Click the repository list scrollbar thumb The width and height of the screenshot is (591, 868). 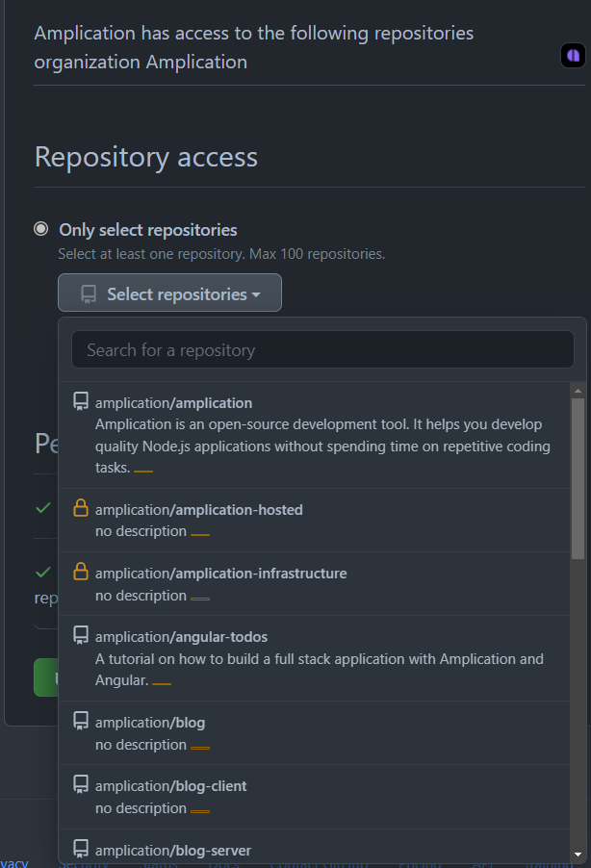578,476
